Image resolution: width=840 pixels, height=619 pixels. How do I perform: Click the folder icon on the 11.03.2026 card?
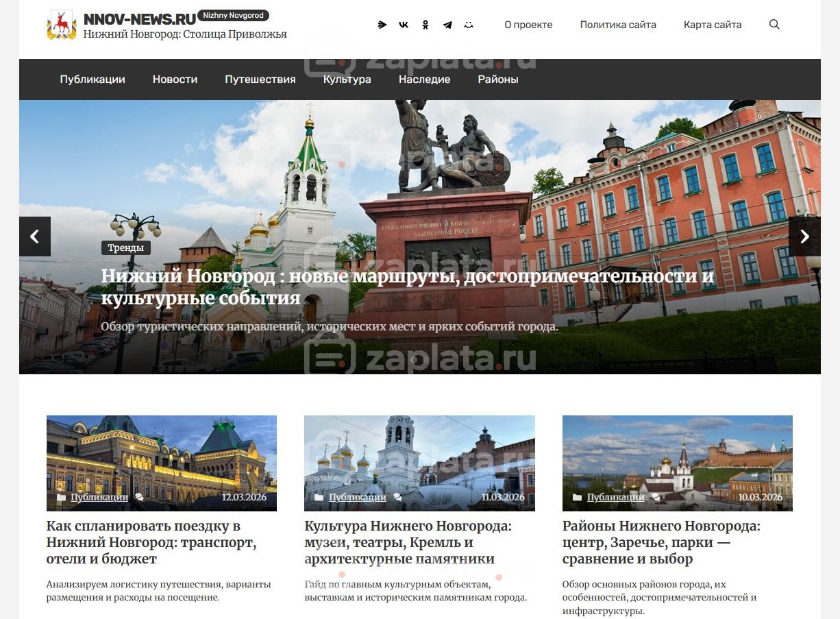319,498
